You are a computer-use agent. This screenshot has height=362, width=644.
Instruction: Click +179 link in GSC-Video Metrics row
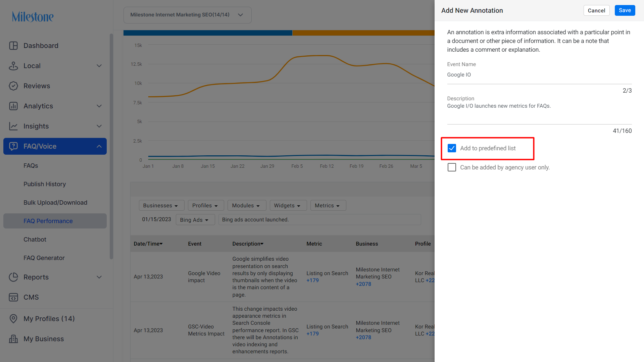(312, 334)
